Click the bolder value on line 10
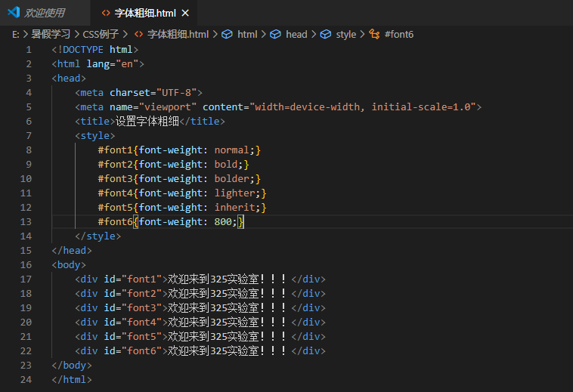573x392 pixels. click(x=231, y=179)
